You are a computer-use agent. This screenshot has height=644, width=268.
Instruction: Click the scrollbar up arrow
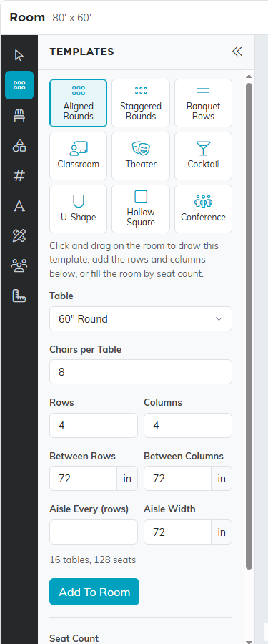click(x=249, y=77)
